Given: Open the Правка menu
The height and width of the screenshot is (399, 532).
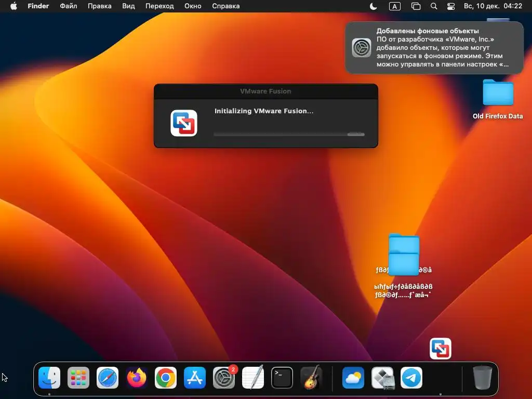Looking at the screenshot, I should coord(99,6).
